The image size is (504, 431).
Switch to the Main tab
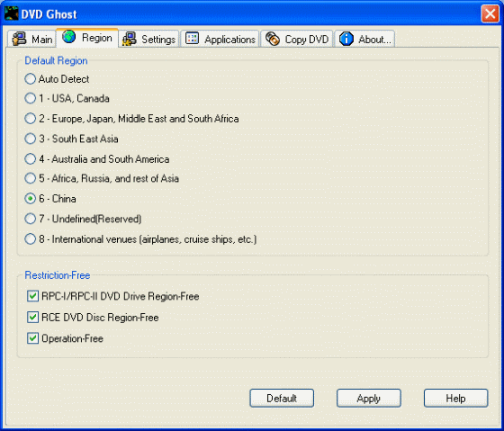31,39
